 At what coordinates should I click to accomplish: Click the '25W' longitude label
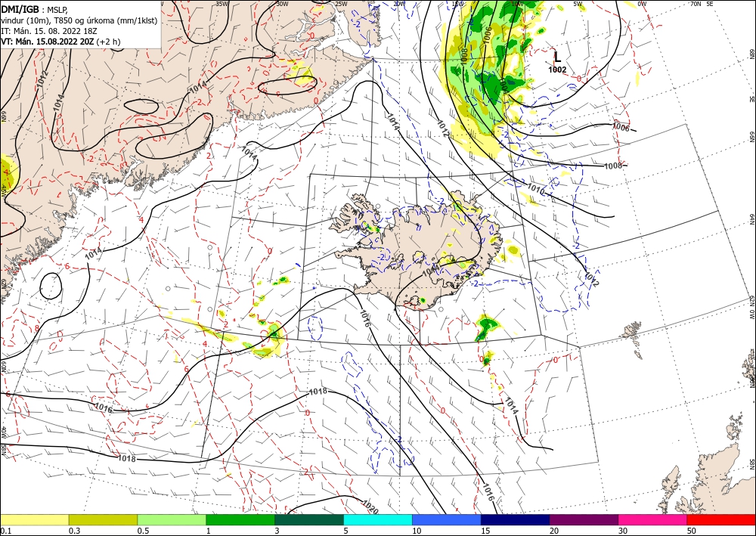(x=341, y=3)
